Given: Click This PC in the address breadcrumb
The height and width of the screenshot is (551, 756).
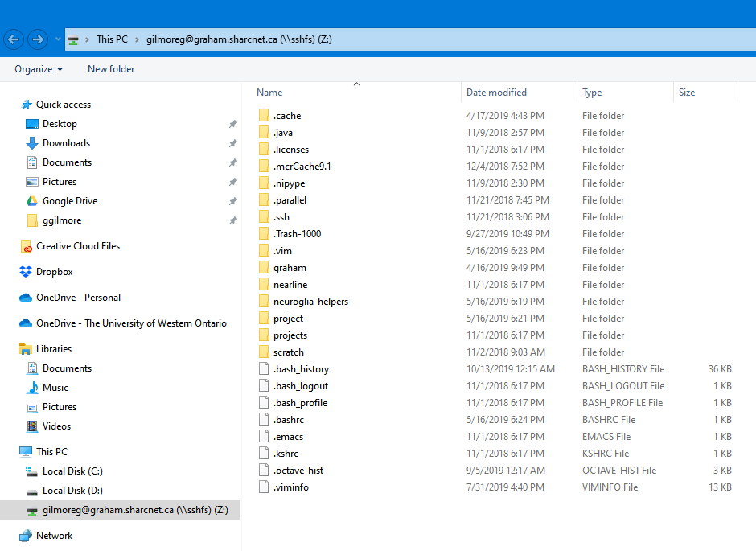Looking at the screenshot, I should tap(111, 39).
